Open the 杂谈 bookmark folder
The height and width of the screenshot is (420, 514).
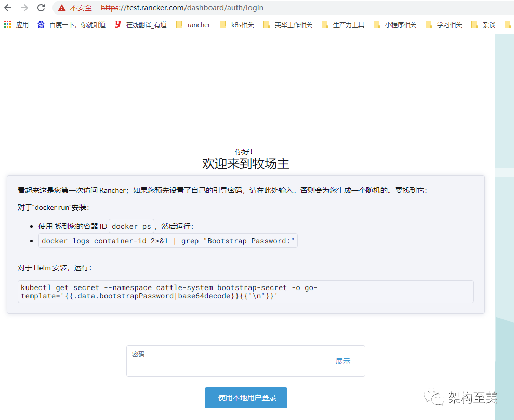pyautogui.click(x=483, y=24)
